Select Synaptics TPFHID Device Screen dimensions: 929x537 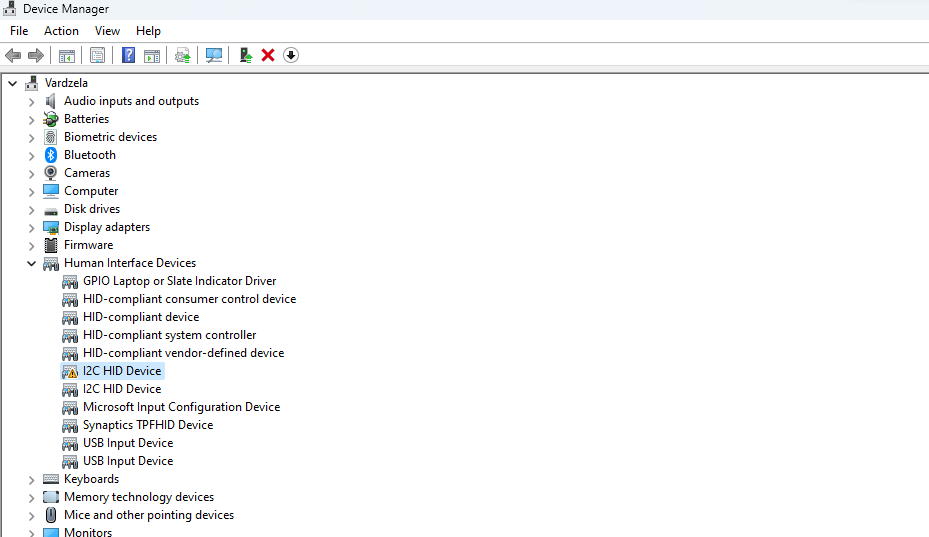(x=148, y=425)
